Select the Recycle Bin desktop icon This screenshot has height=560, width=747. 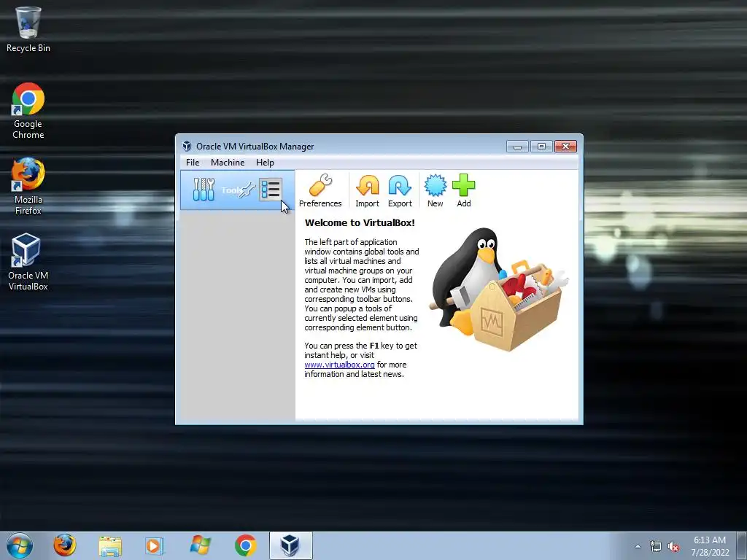pos(28,29)
